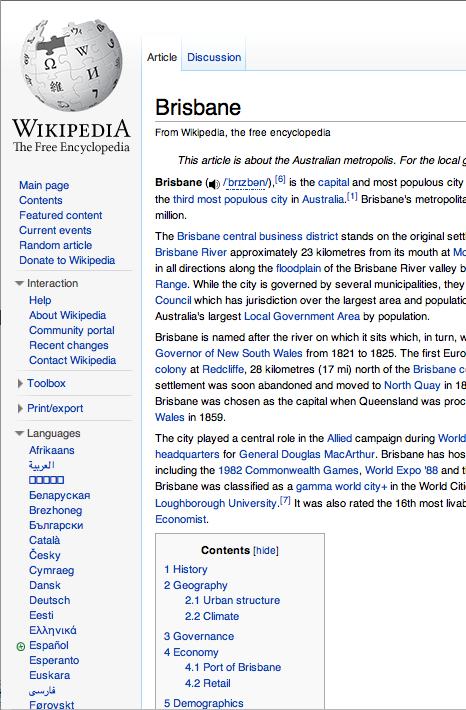Screen dimensions: 466x710
Task: Load a Random article
Action: (56, 245)
